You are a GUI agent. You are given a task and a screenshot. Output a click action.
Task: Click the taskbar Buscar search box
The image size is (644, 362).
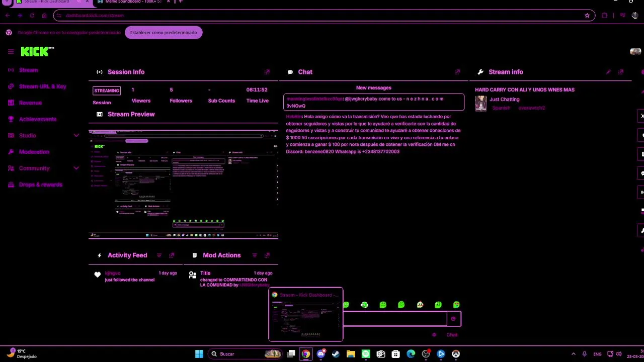pos(245,354)
